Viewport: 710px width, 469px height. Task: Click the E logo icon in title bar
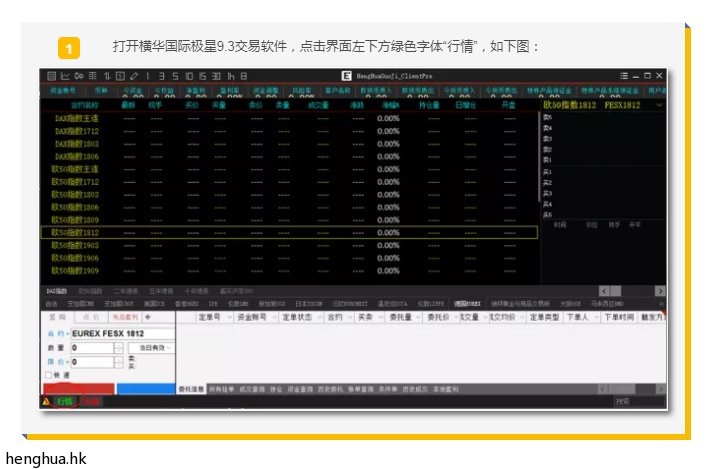coord(346,76)
